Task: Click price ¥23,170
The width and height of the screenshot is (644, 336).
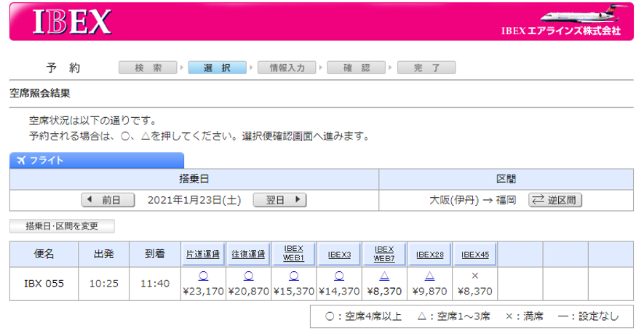Action: (203, 292)
